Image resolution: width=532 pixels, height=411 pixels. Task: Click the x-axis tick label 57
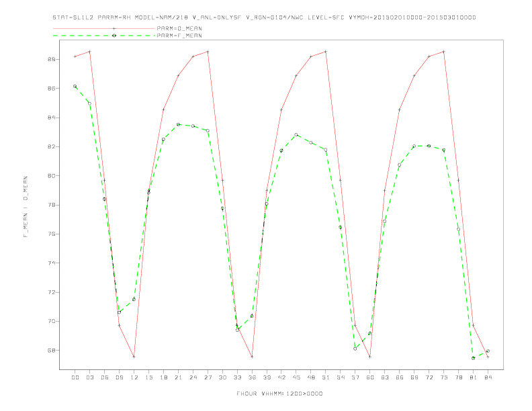click(355, 377)
